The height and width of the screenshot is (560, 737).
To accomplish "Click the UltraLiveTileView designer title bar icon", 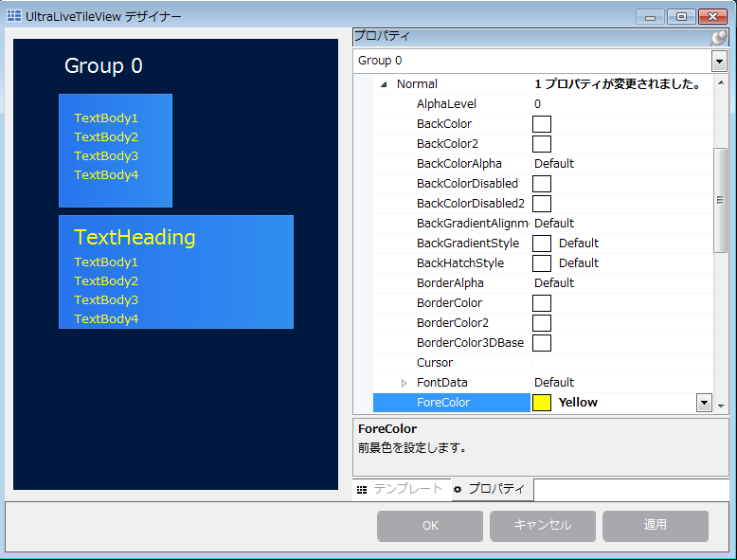I will click(13, 16).
